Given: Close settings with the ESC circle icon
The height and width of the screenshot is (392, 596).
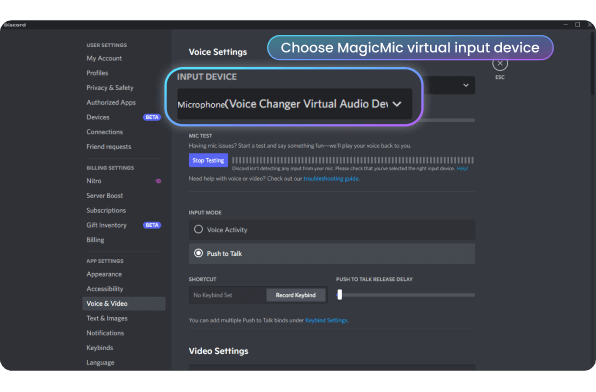Looking at the screenshot, I should 500,63.
